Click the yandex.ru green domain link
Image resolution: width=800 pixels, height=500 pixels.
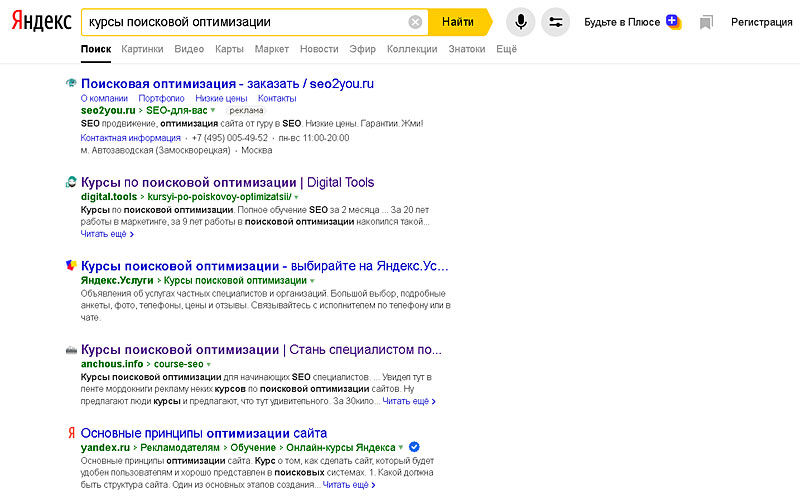[105, 447]
